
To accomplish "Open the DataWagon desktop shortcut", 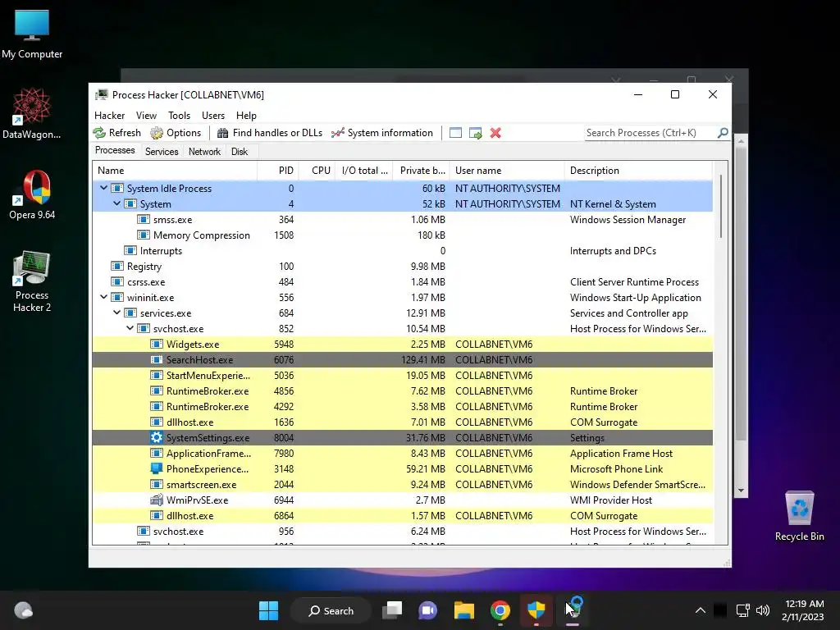I will [x=32, y=113].
